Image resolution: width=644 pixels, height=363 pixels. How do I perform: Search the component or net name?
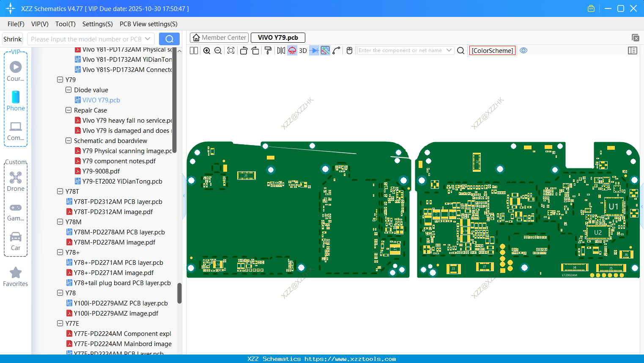tap(461, 50)
